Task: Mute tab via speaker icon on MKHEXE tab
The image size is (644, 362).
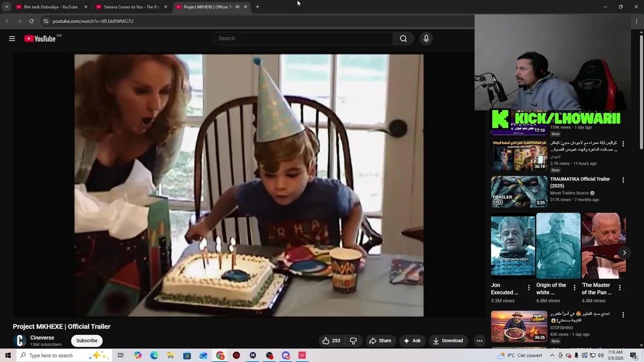Action: point(237,7)
